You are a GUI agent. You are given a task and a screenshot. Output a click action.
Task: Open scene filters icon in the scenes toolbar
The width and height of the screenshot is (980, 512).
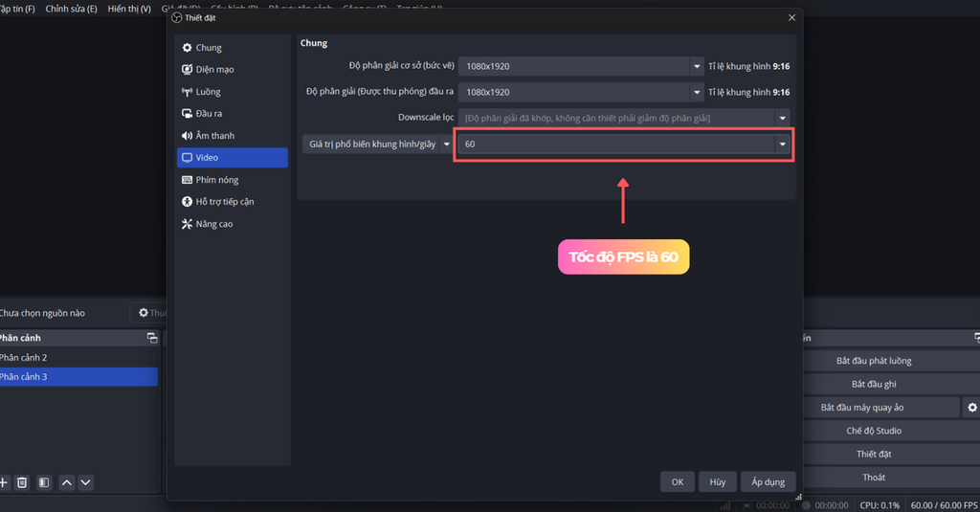point(43,482)
